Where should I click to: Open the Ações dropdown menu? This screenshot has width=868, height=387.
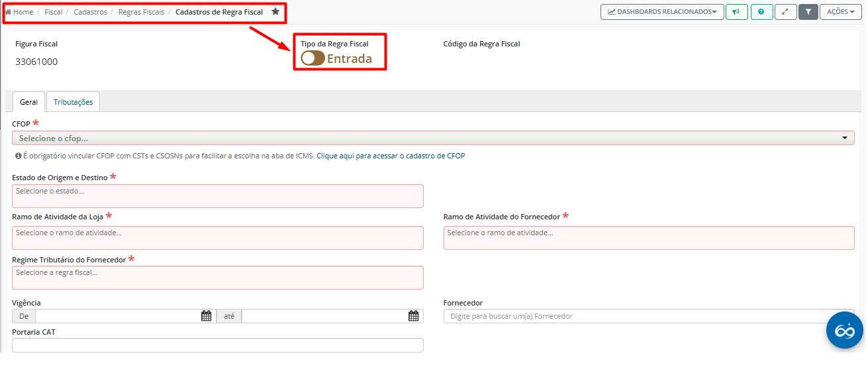(840, 12)
